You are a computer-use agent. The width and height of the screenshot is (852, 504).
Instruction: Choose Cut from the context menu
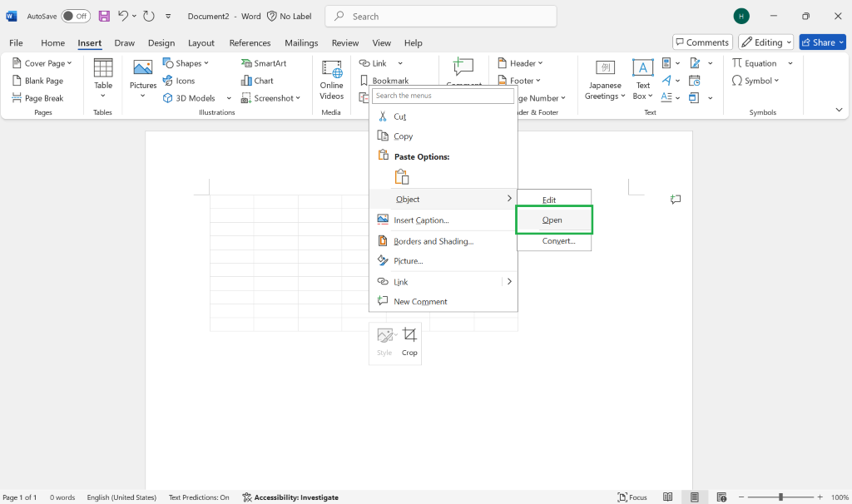pos(443,116)
